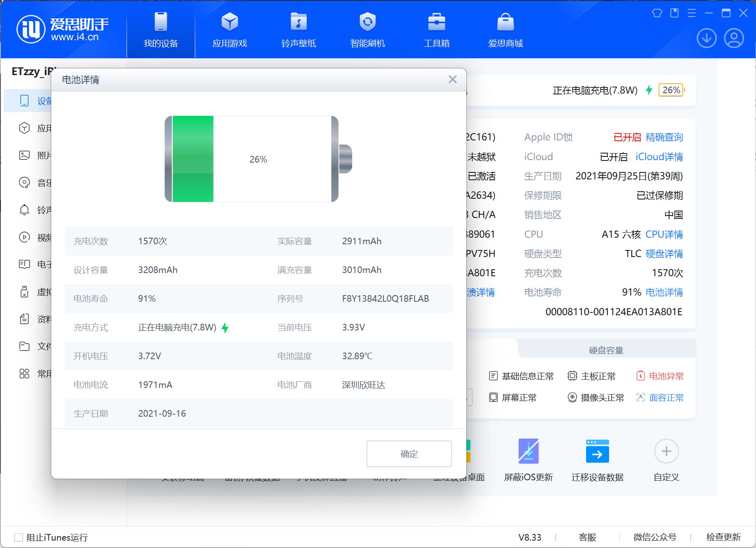Open ringtones sidebar bell icon

(24, 210)
